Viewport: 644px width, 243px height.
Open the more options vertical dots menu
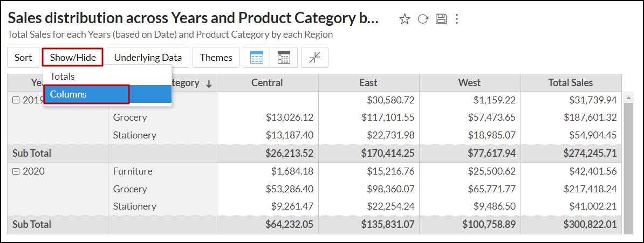click(457, 19)
